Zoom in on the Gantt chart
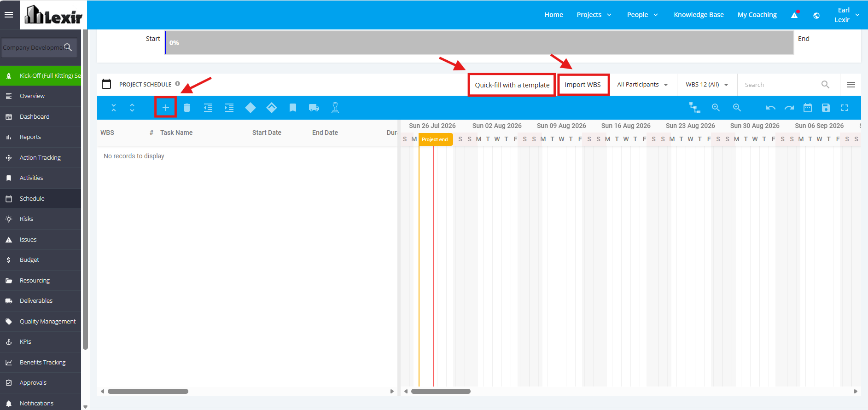 pyautogui.click(x=716, y=108)
